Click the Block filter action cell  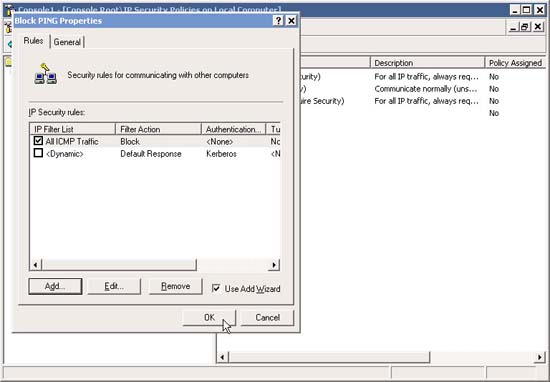click(x=130, y=141)
